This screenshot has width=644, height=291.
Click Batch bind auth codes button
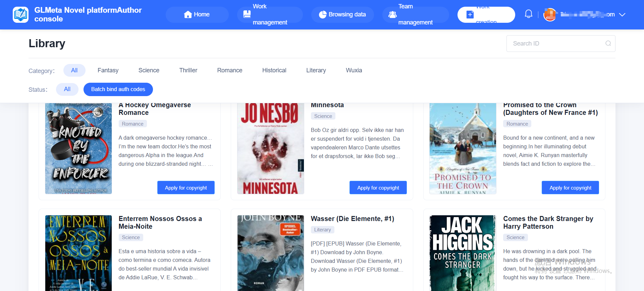click(x=118, y=89)
